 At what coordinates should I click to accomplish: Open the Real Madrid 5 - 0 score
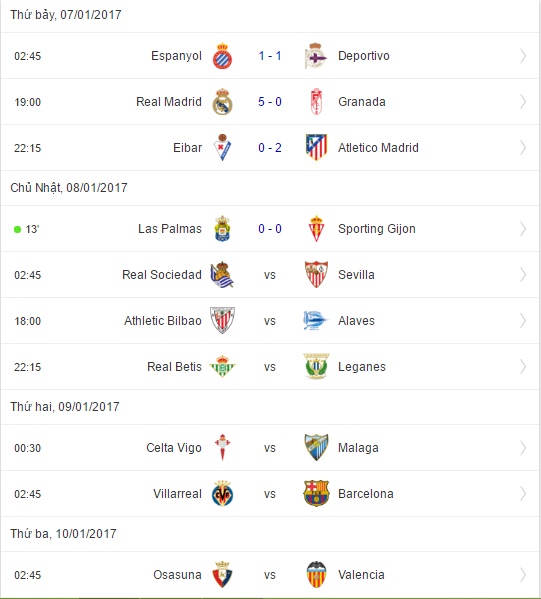coord(270,102)
